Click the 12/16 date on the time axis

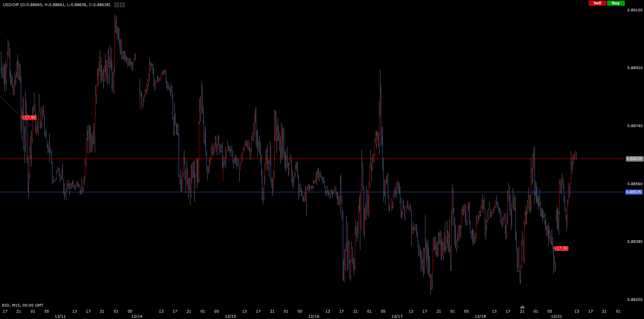(314, 316)
